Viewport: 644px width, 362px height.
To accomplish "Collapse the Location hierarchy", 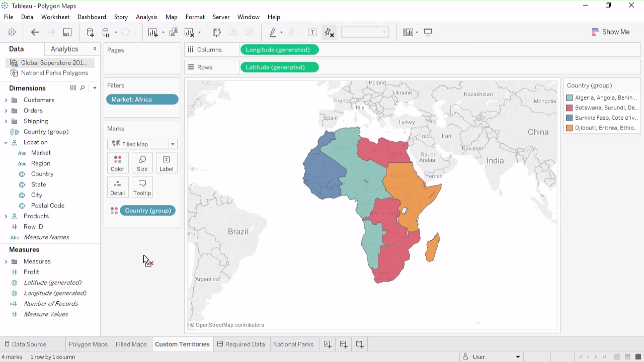I will click(x=6, y=142).
